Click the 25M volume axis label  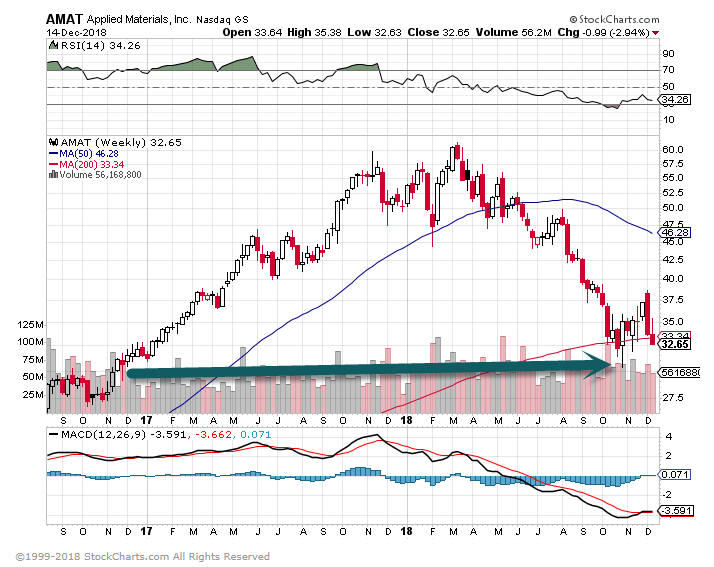(33, 394)
